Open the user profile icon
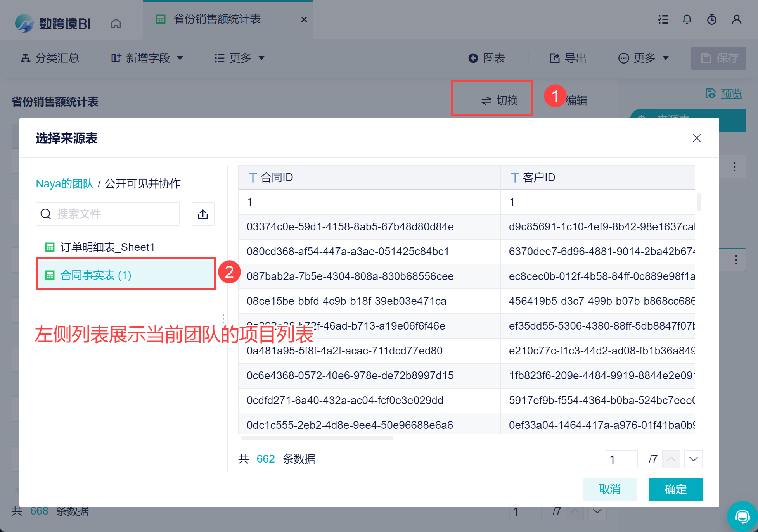Screen dimensions: 758x532 click(736, 19)
